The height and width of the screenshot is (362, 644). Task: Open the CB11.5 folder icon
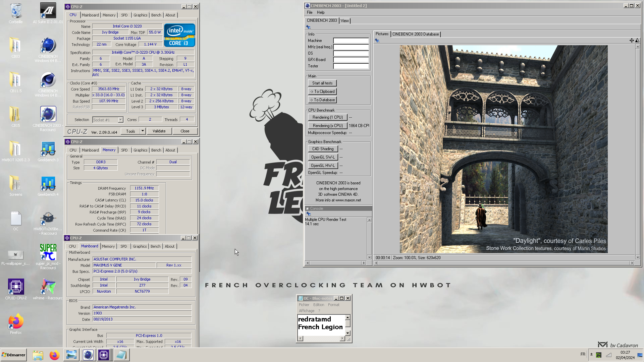coord(16,82)
